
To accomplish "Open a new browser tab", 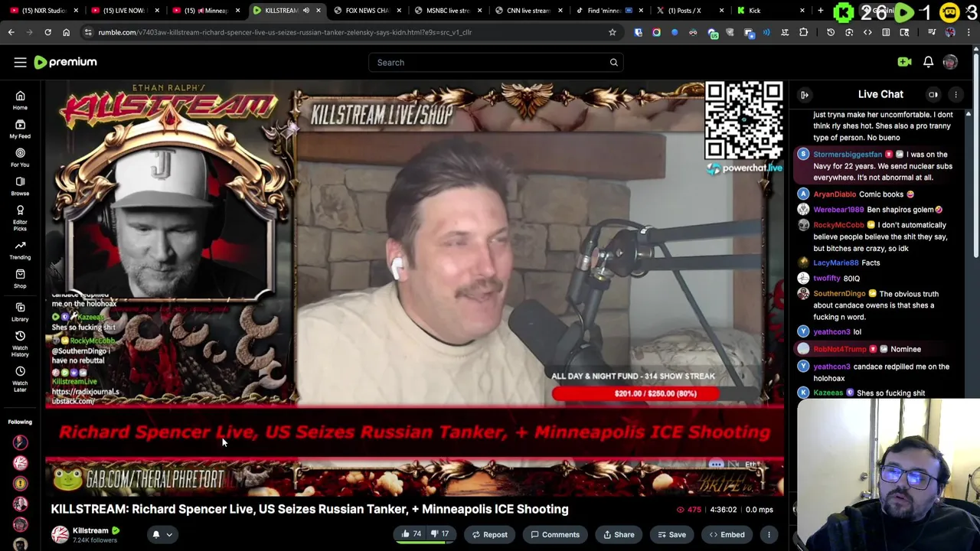I will 820,11.
